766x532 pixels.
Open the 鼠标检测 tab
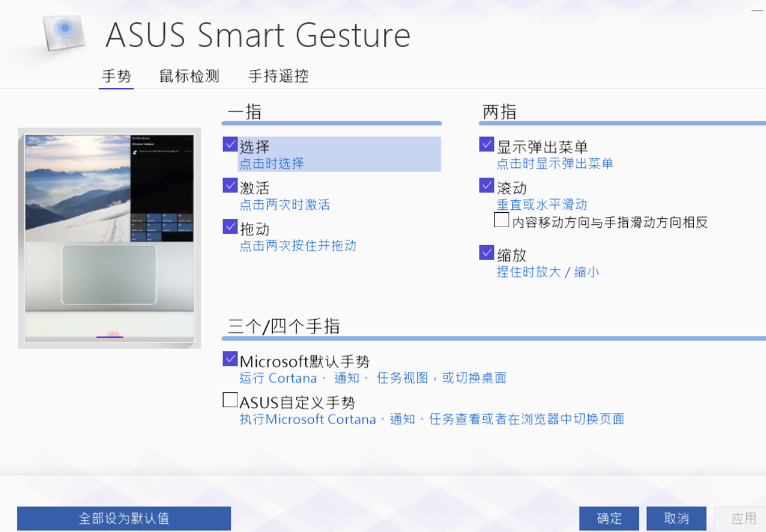pos(189,77)
